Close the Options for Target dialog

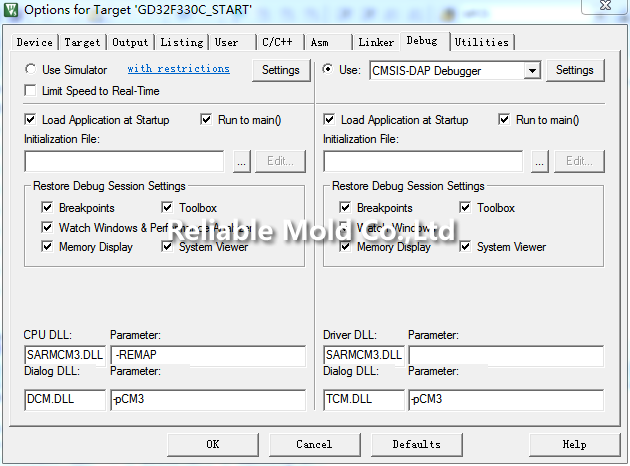pos(603,10)
